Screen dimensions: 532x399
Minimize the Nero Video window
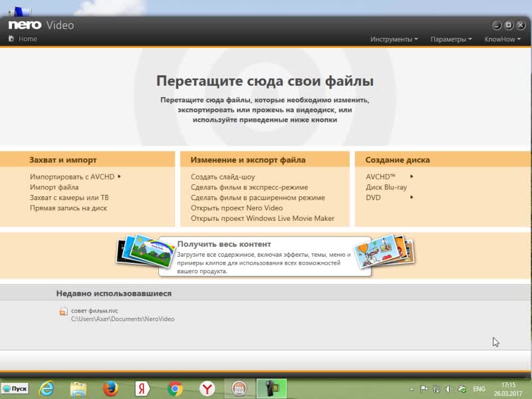click(x=497, y=25)
